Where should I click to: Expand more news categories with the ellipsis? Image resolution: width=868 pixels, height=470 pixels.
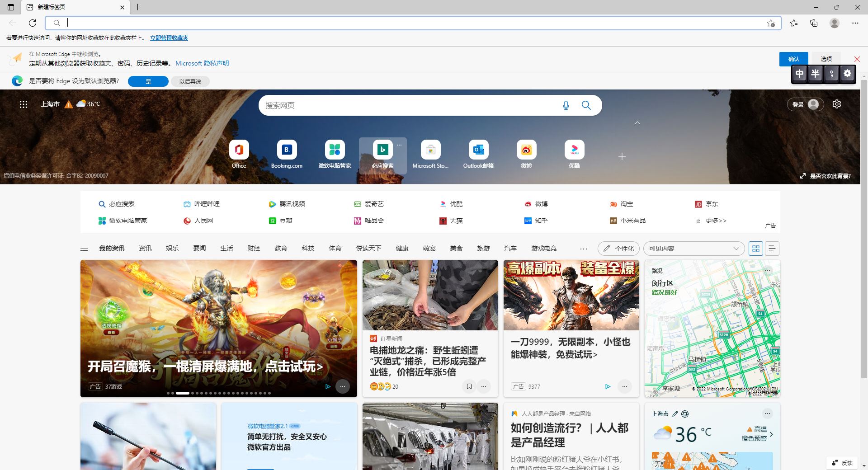584,248
